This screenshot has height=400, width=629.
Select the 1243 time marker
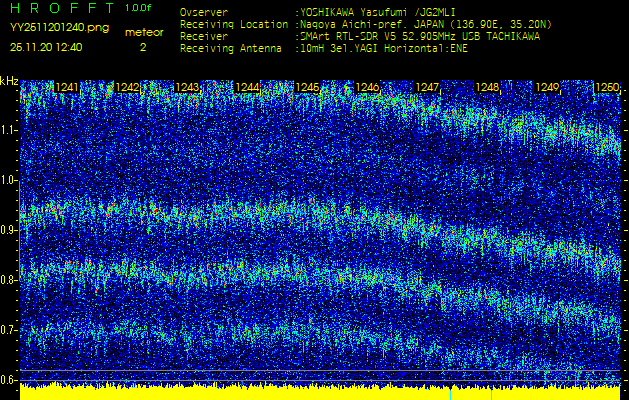pos(186,88)
